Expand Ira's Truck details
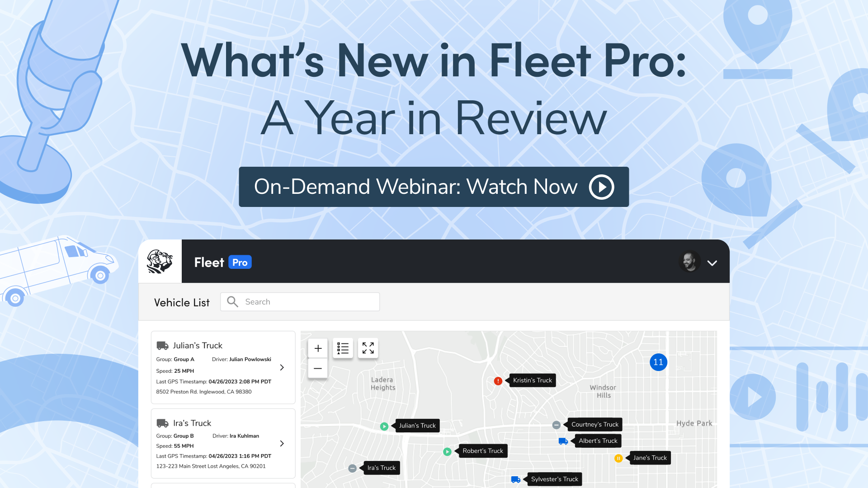The width and height of the screenshot is (868, 488). (282, 444)
